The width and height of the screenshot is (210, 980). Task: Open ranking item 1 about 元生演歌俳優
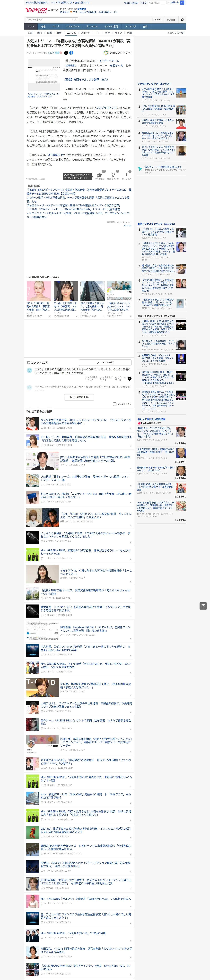pyautogui.click(x=158, y=93)
